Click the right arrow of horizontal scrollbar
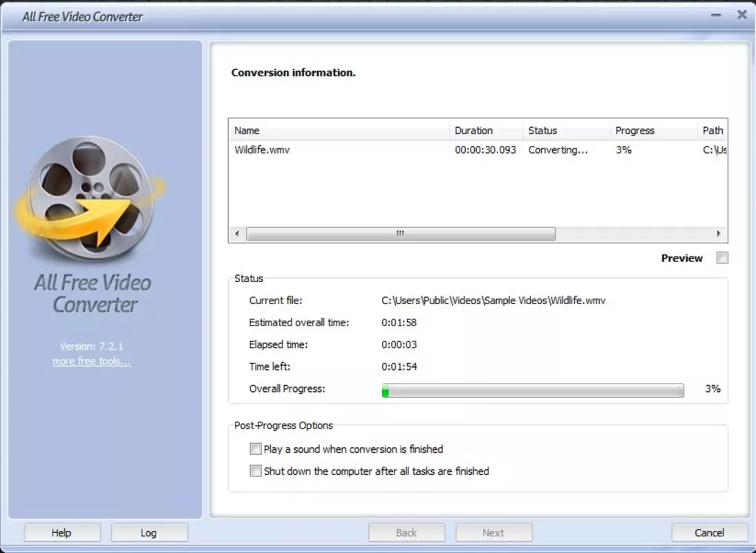The width and height of the screenshot is (756, 553). click(x=719, y=234)
